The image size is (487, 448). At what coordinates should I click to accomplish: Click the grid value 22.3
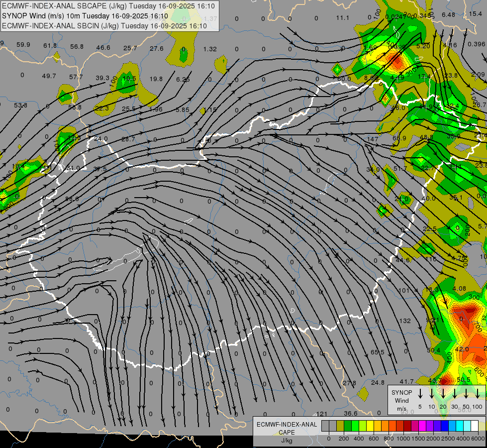102,108
